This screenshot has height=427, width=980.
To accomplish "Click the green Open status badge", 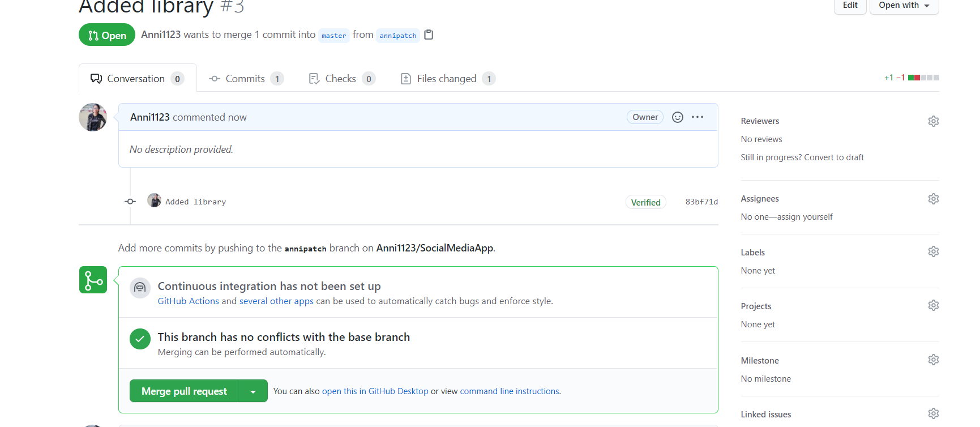I will [107, 35].
